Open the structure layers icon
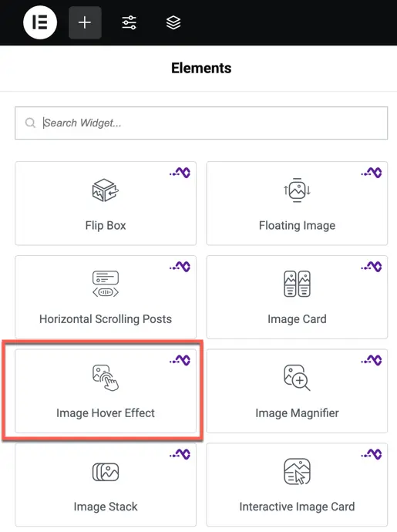The height and width of the screenshot is (532, 397). tap(173, 22)
